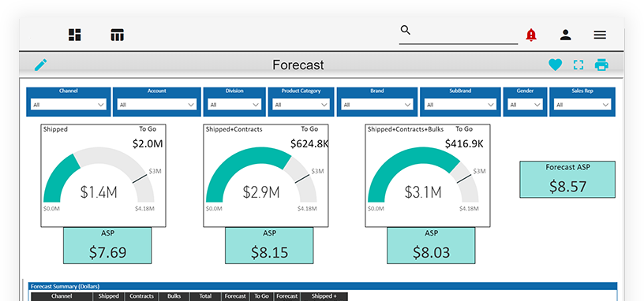This screenshot has width=644, height=301.
Task: Enter fullscreen with the expand icon
Action: (578, 65)
